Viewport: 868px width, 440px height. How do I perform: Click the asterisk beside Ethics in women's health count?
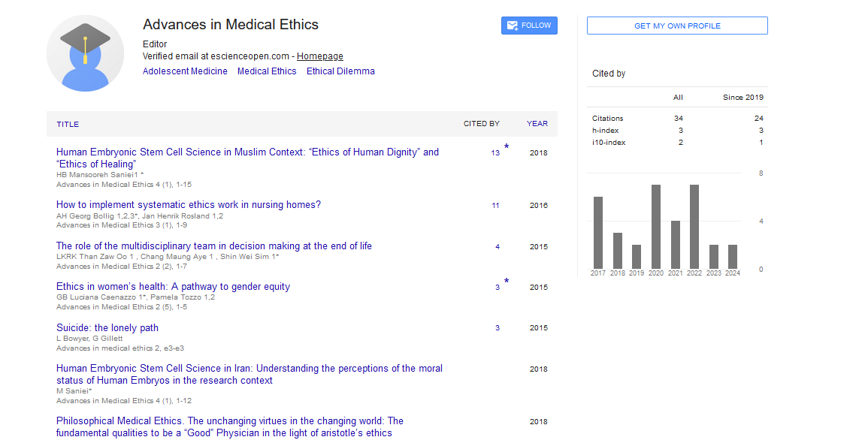tap(507, 282)
